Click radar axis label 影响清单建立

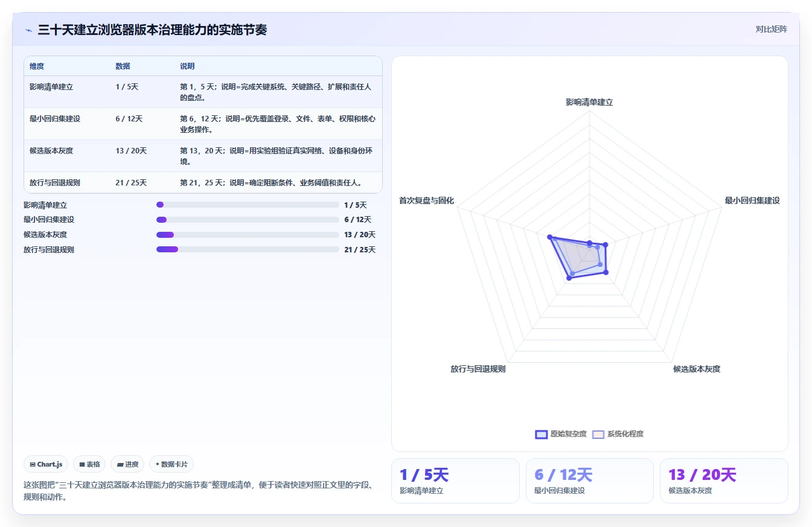click(x=589, y=103)
